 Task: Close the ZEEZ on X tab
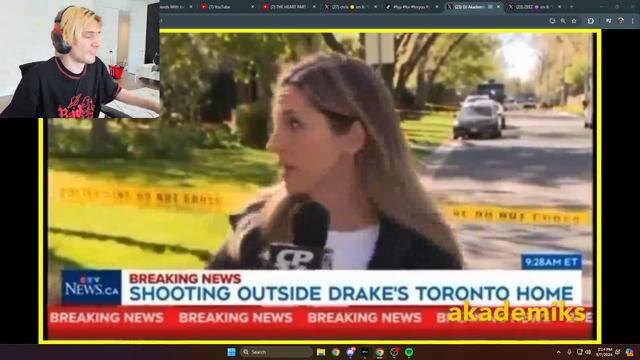560,7
